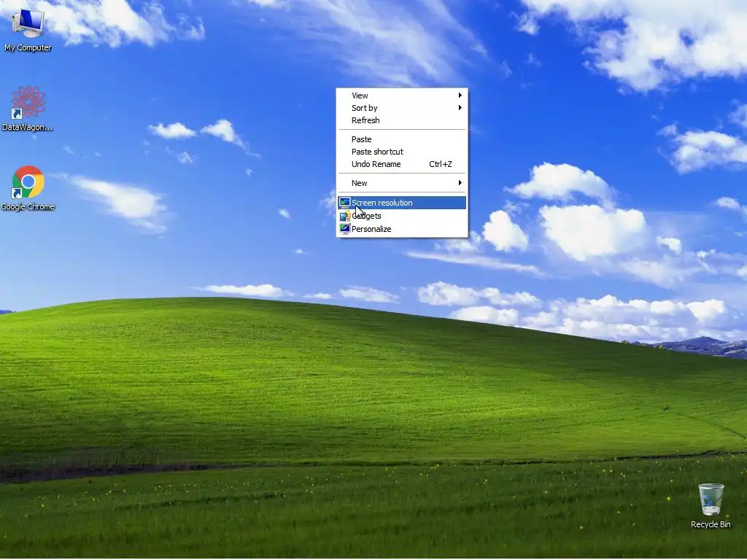Choose Paste from the context menu

pyautogui.click(x=402, y=139)
